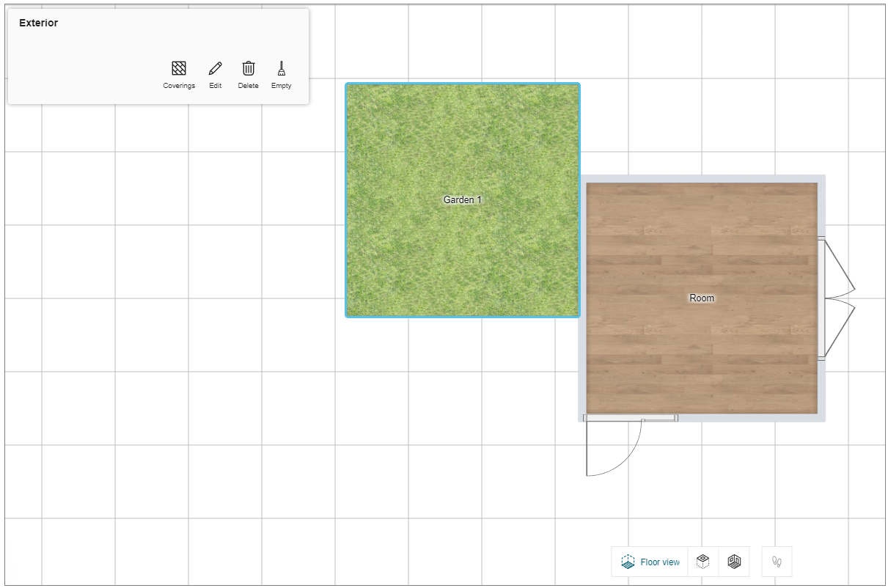Click the Garden 1 label
Screen dimensions: 888x588
463,199
